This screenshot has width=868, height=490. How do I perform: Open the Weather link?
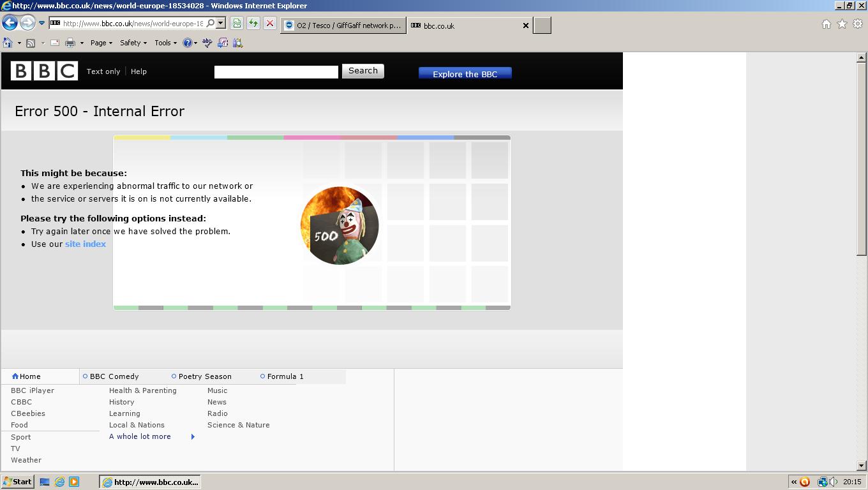(26, 460)
